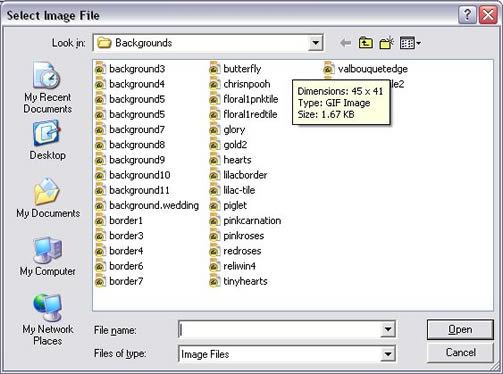This screenshot has width=503, height=374.
Task: Select the background.wedding file
Action: (147, 205)
